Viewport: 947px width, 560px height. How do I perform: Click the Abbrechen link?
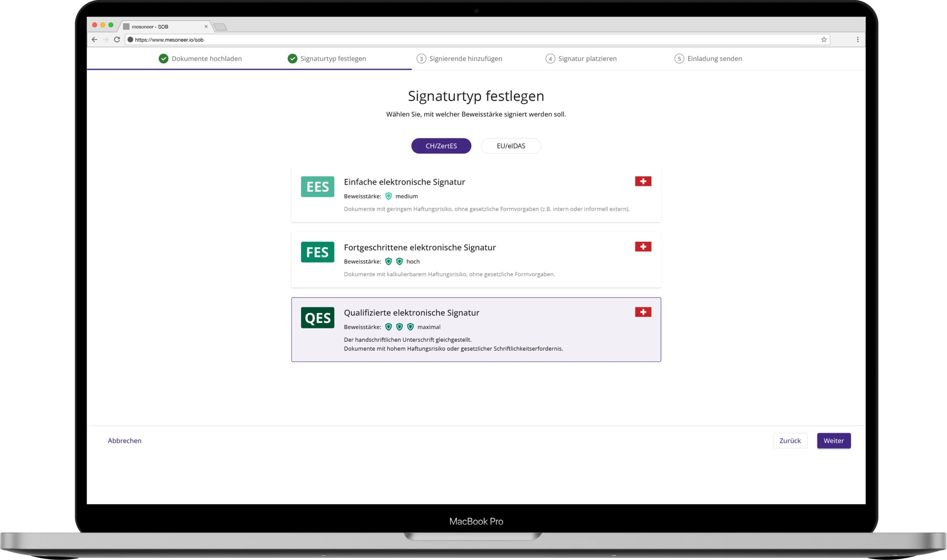[x=124, y=441]
